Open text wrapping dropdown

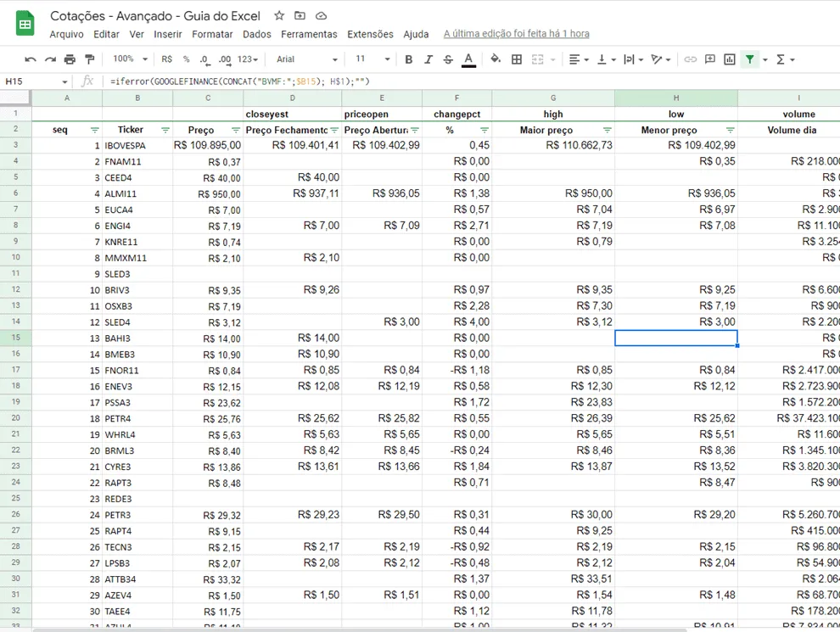point(633,59)
